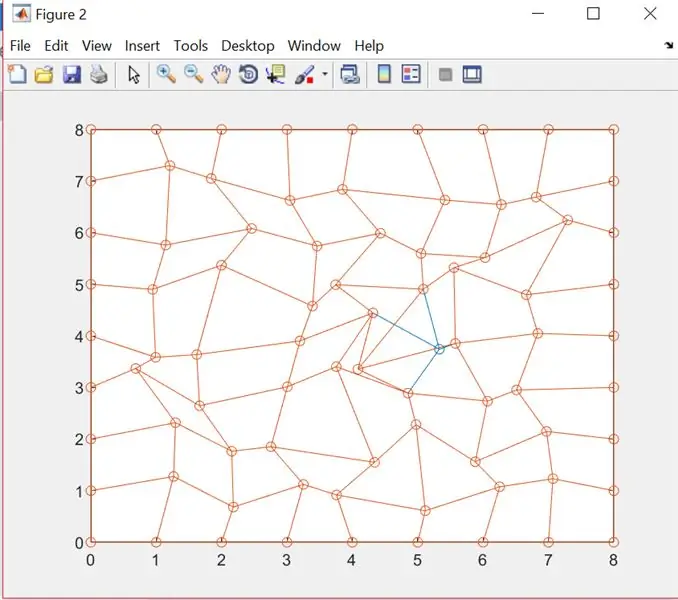Screen dimensions: 678x600
Task: Open the Help menu
Action: [369, 46]
